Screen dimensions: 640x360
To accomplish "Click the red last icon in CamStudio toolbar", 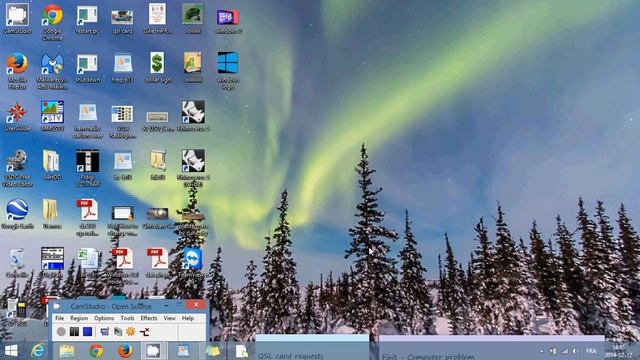I will point(144,331).
